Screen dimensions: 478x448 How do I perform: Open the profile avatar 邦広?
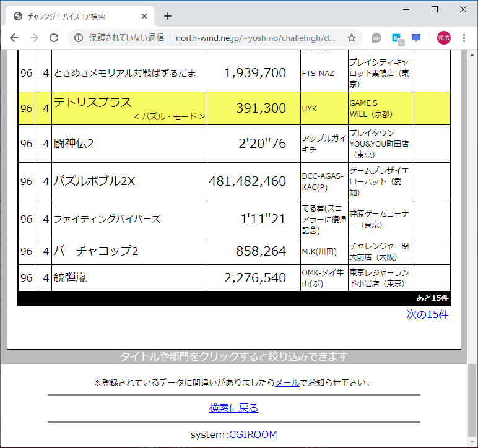point(443,38)
